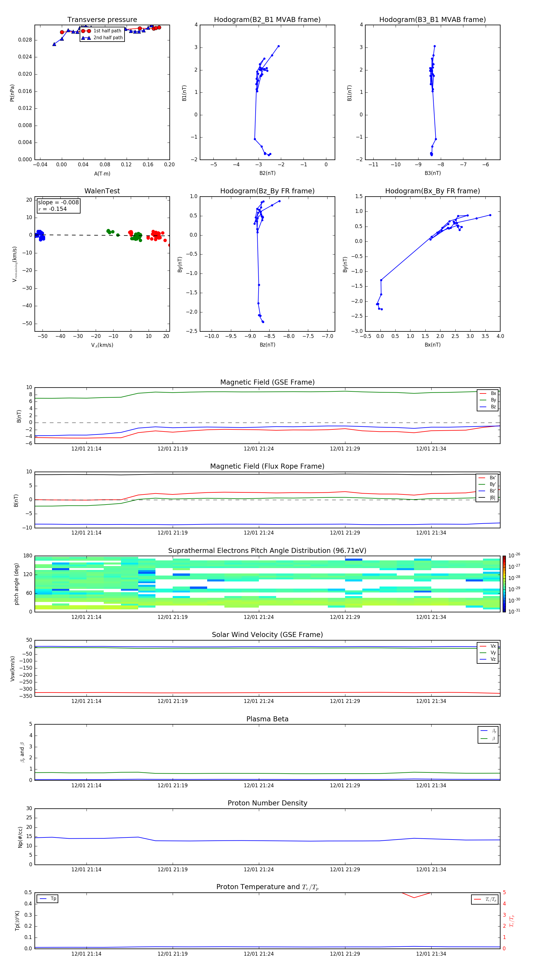
Task: Click the Bx legend entry in GSE magnetic field
Action: (488, 393)
